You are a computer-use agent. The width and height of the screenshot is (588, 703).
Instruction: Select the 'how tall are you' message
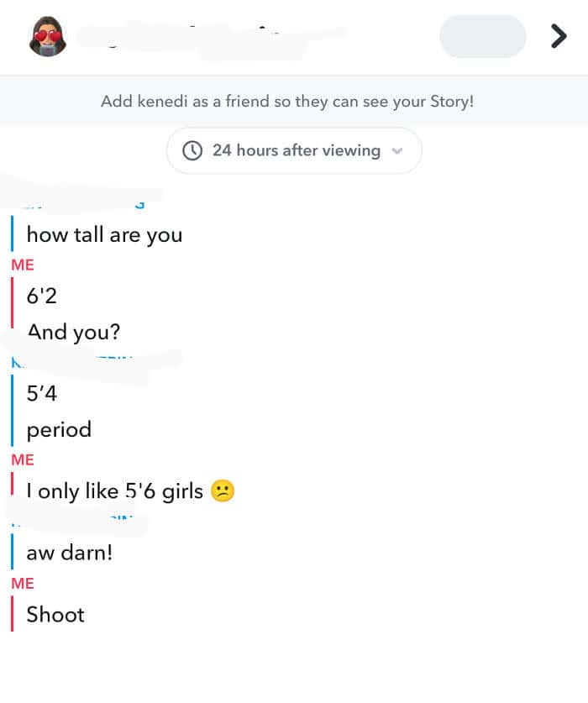pyautogui.click(x=104, y=234)
